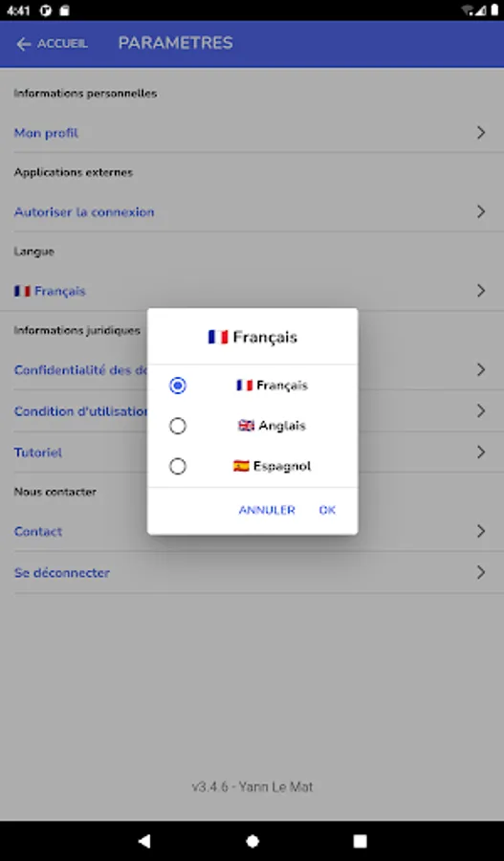Open the Contact menu entry
This screenshot has width=504, height=861.
pos(252,532)
